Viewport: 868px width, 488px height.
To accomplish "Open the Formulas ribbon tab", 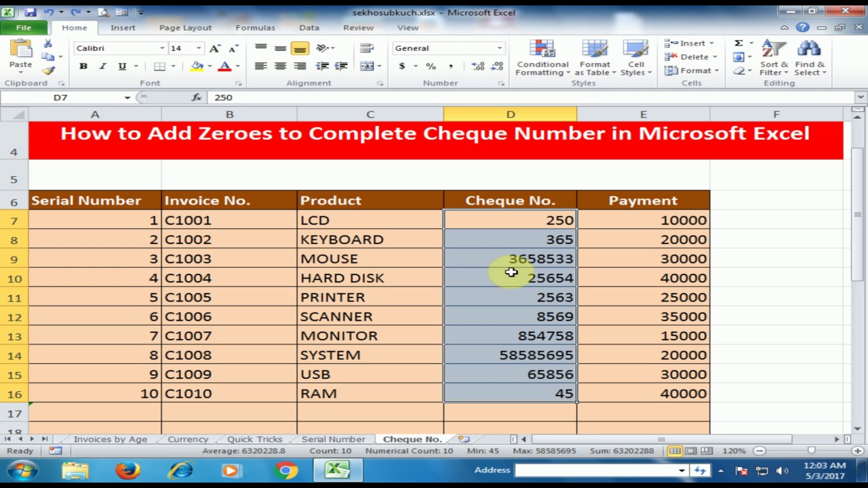I will [255, 28].
